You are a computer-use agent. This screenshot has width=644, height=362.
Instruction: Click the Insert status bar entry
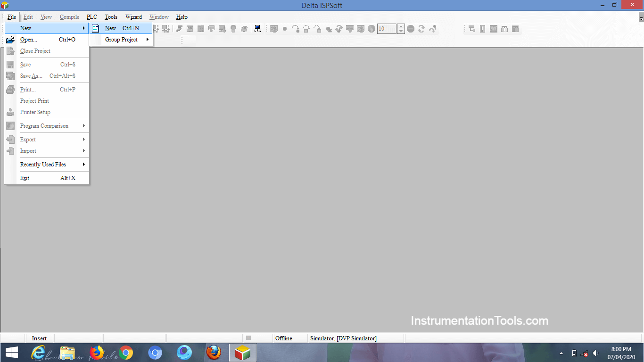40,338
